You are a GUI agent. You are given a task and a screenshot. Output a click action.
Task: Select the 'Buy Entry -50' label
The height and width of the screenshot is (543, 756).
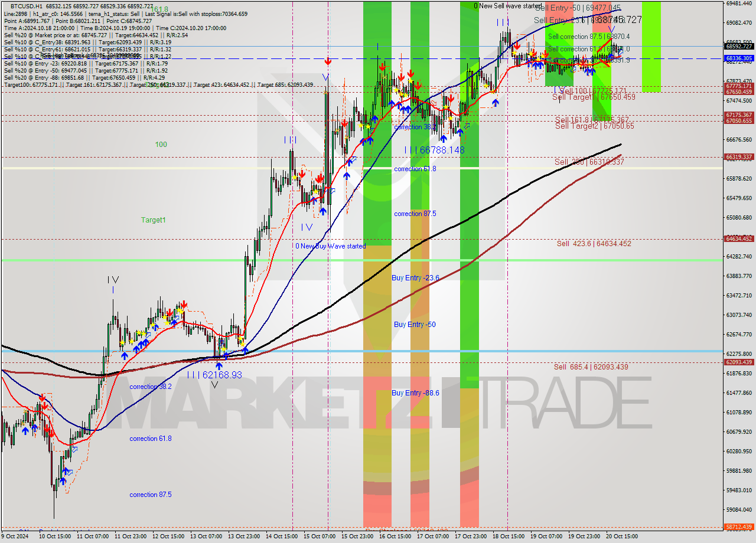(415, 325)
